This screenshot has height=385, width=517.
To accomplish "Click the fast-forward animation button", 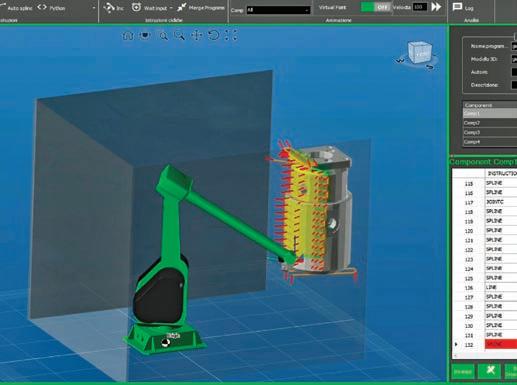I will (x=436, y=7).
